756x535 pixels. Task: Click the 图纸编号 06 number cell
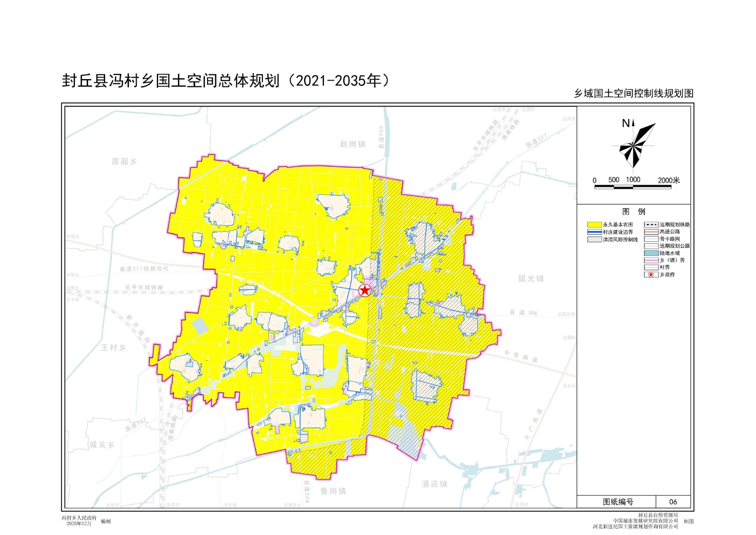click(673, 502)
